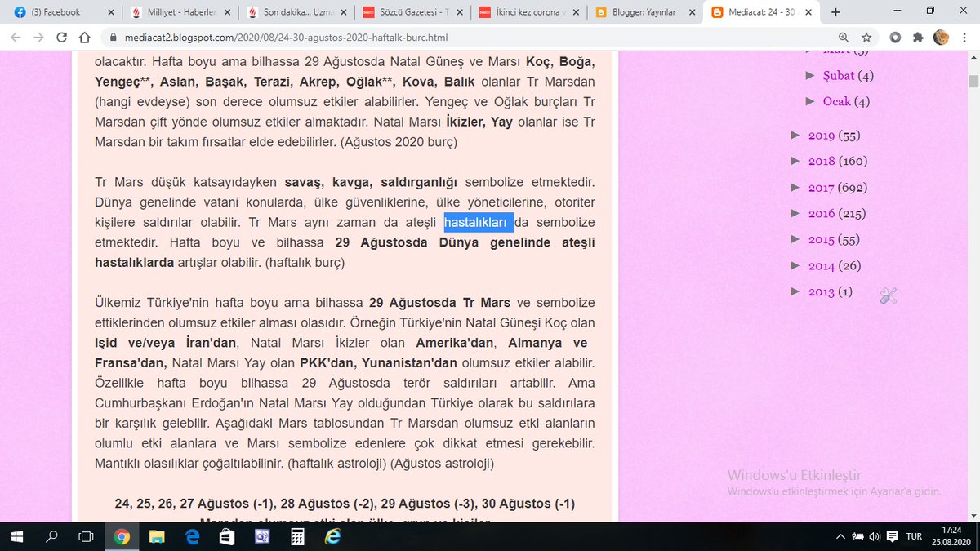Expand the 2014 archive arrow
This screenshot has width=980, height=551.
click(x=795, y=265)
